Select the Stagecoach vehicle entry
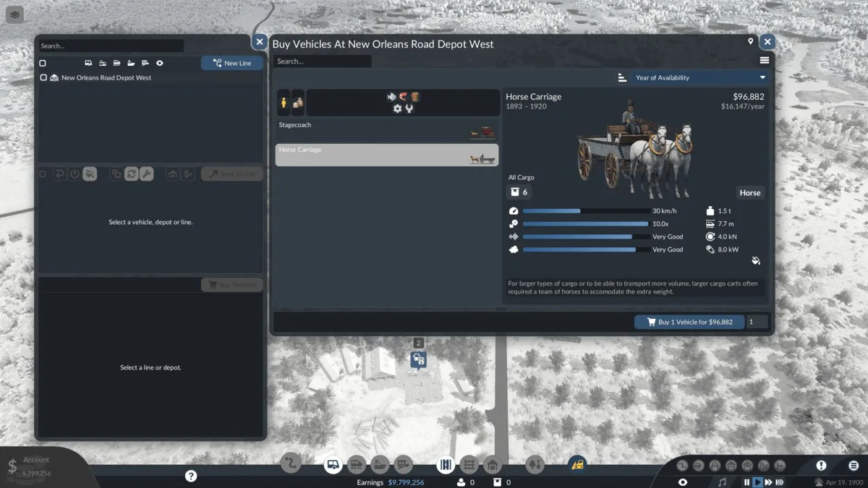This screenshot has height=488, width=868. pyautogui.click(x=387, y=130)
